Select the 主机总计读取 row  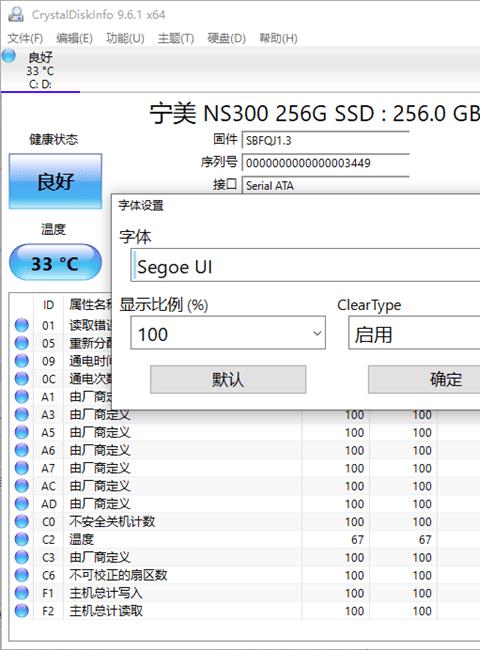(x=245, y=611)
